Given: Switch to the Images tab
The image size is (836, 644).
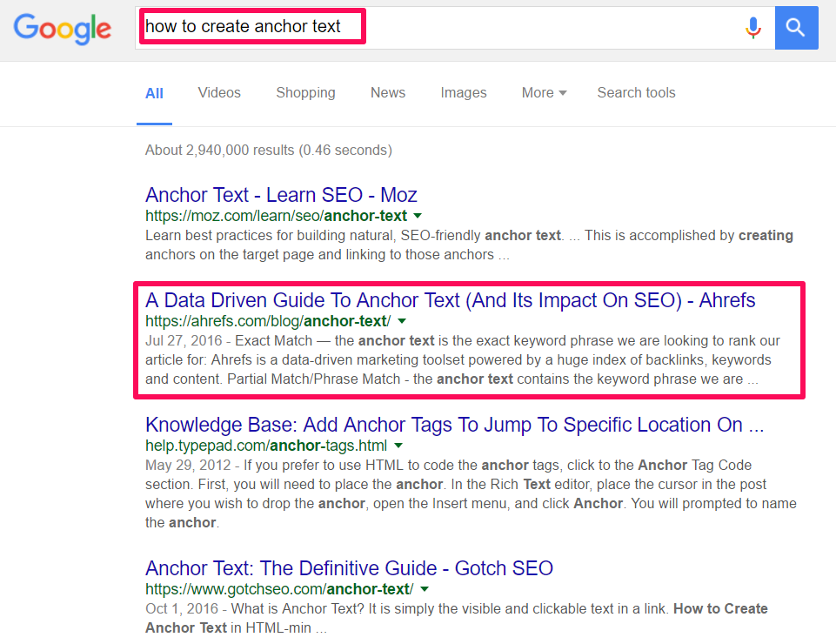Looking at the screenshot, I should pyautogui.click(x=464, y=93).
